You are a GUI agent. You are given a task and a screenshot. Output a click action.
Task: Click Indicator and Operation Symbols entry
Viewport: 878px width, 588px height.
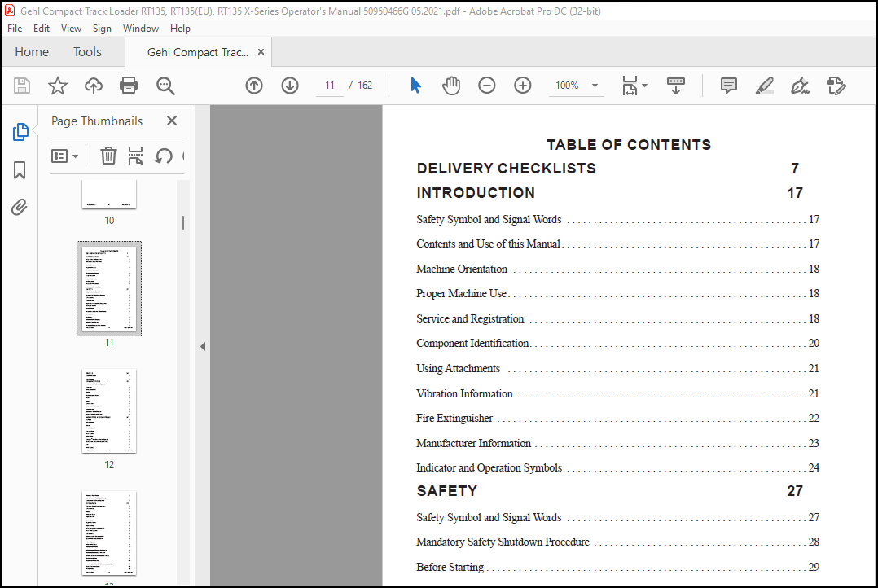[x=617, y=468]
